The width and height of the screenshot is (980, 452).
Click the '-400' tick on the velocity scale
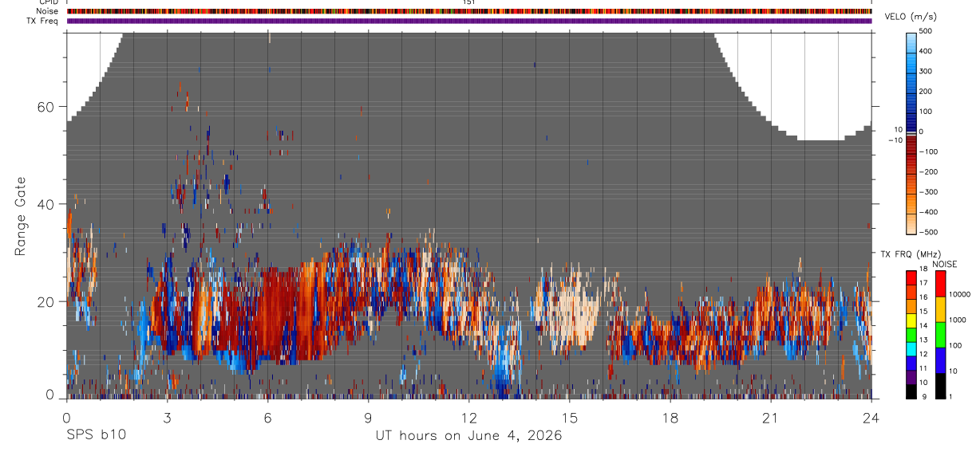coord(927,212)
